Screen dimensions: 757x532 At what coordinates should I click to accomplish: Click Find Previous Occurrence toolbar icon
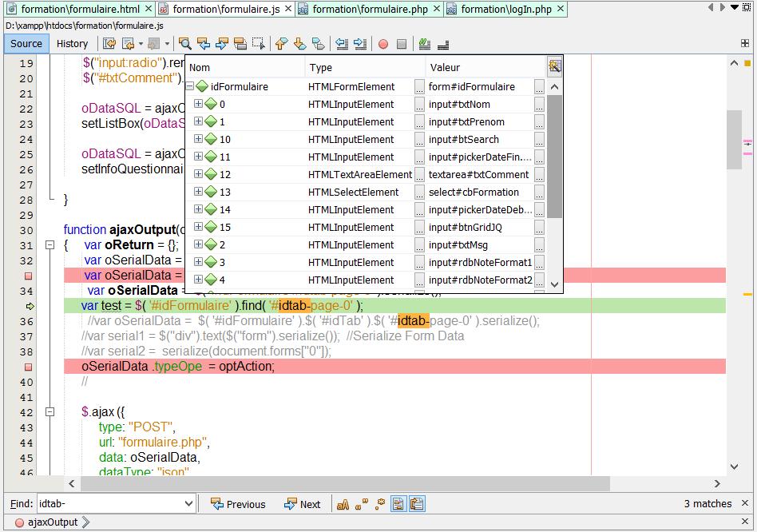click(x=204, y=44)
